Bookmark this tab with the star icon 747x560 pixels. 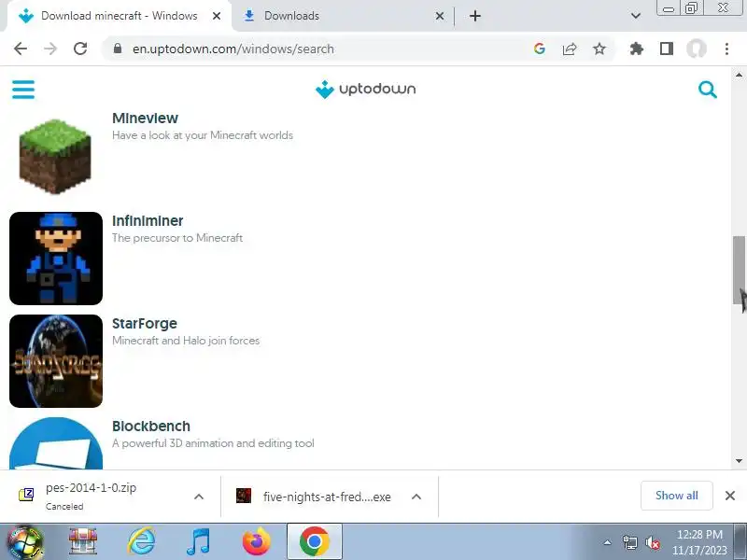coord(599,49)
